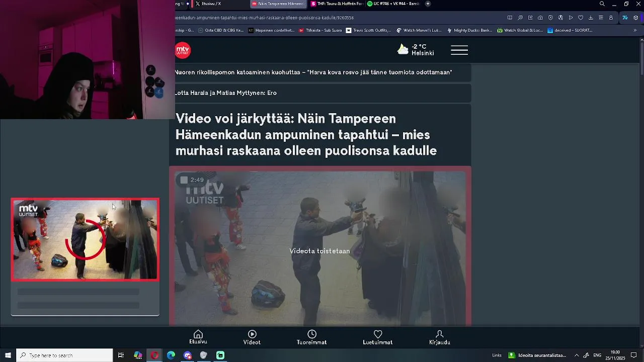Image resolution: width=644 pixels, height=362 pixels.
Task: Click the small video preview thumbnail at left
Action: click(x=85, y=239)
